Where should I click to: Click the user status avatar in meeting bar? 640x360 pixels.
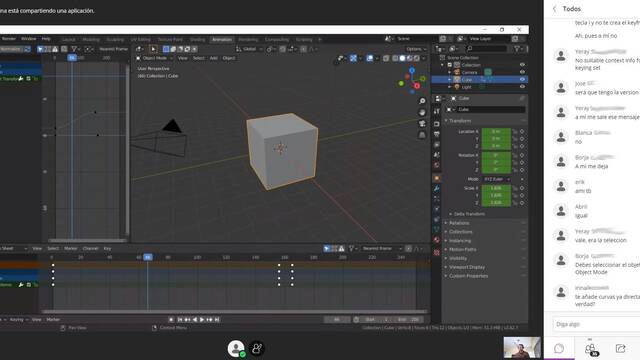[x=236, y=349]
